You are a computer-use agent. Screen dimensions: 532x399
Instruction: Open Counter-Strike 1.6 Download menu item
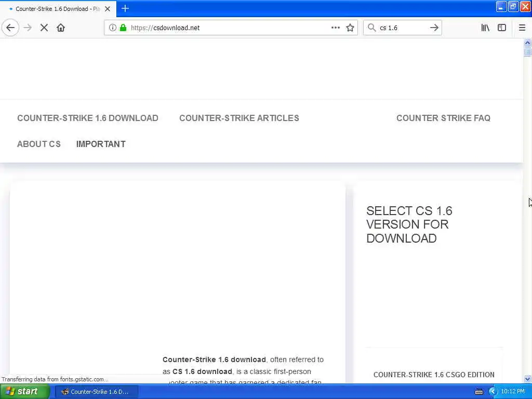[88, 118]
